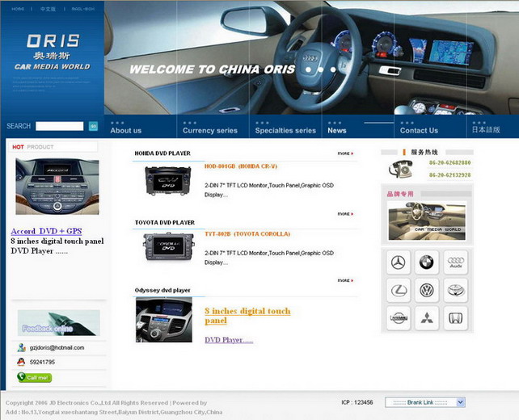Screen dimensions: 519x420
Task: Click the Odyssey dvd player heading
Action: point(162,290)
